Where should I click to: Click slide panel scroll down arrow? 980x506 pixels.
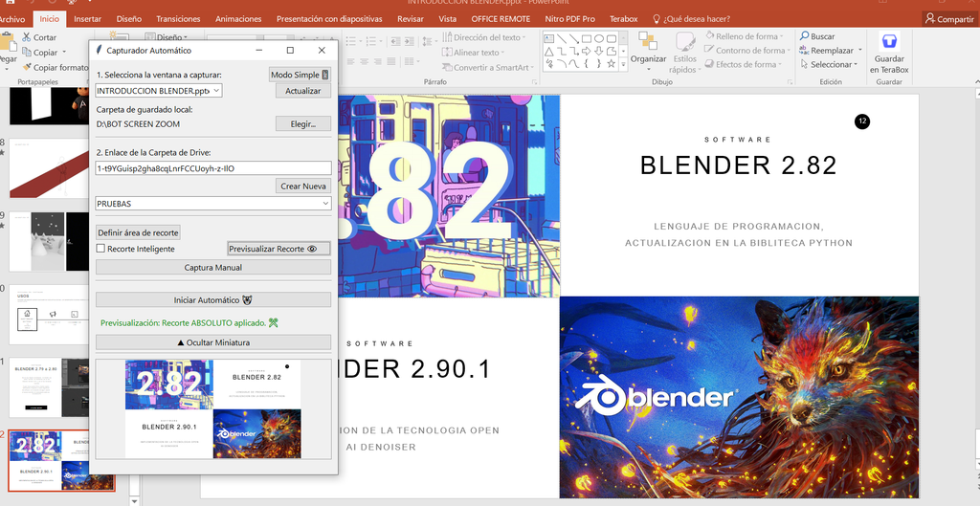pos(134,500)
